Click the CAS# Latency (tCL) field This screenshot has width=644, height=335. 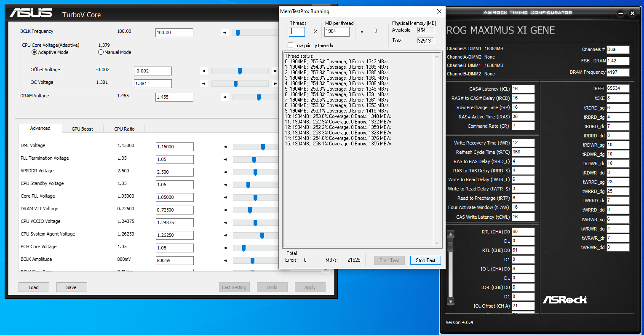[523, 89]
